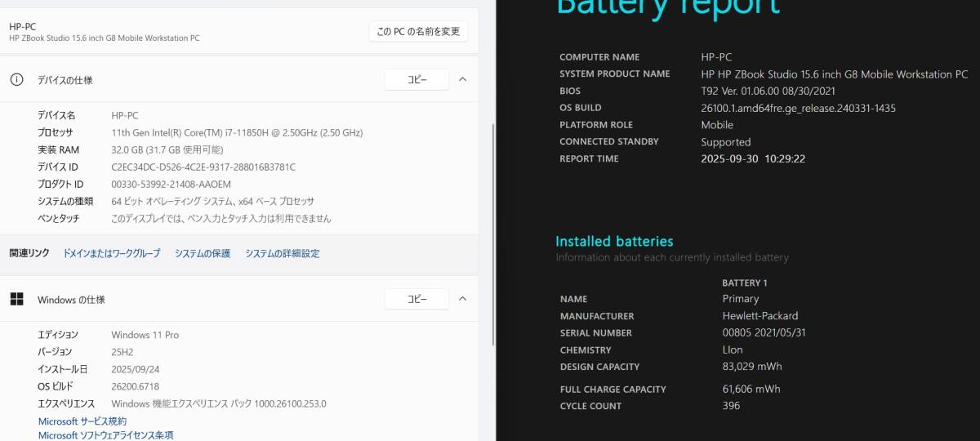980x441 pixels.
Task: Open the システムの保護 link
Action: (203, 253)
